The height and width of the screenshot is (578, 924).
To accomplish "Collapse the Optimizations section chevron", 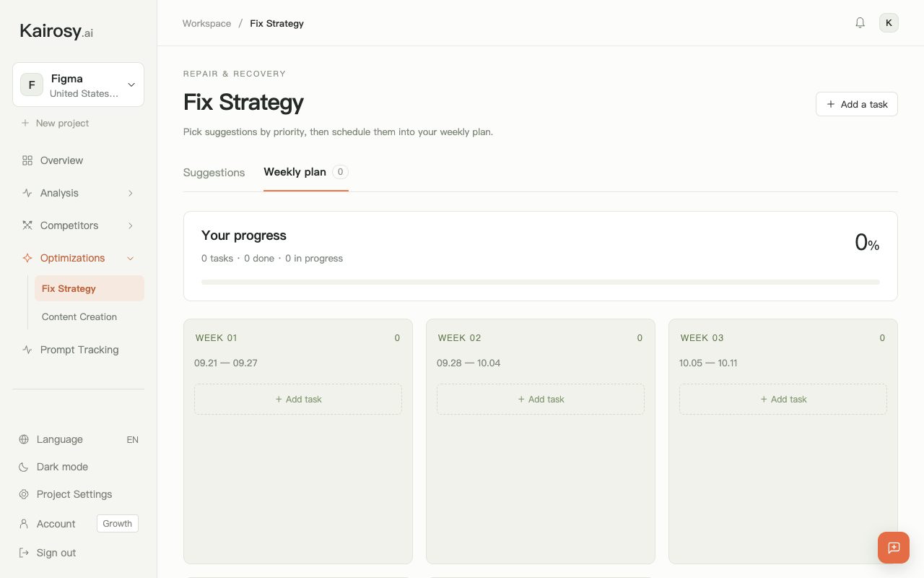I will point(131,258).
